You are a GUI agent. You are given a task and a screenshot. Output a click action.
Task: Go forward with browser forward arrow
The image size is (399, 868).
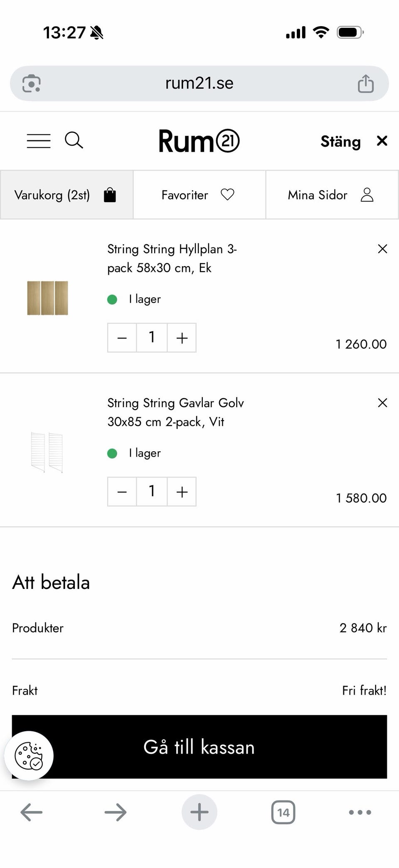click(116, 812)
